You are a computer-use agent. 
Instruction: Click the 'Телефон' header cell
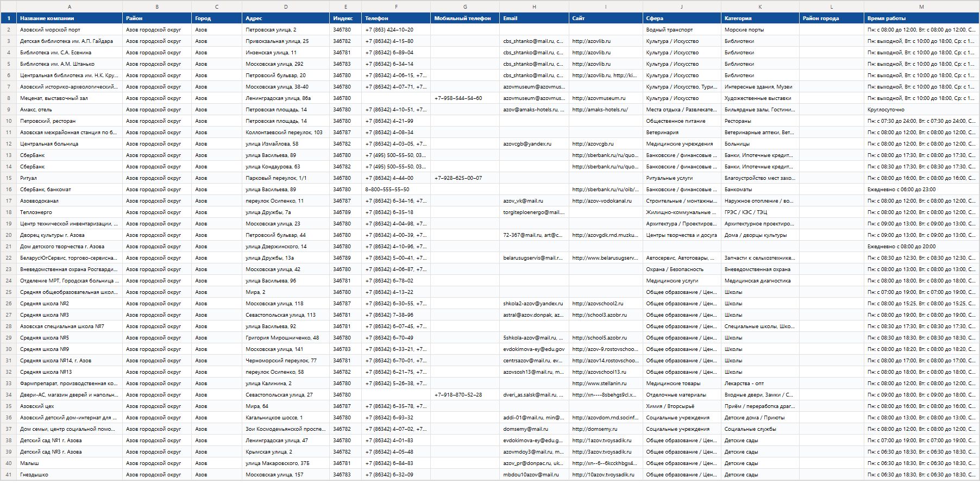[x=396, y=18]
